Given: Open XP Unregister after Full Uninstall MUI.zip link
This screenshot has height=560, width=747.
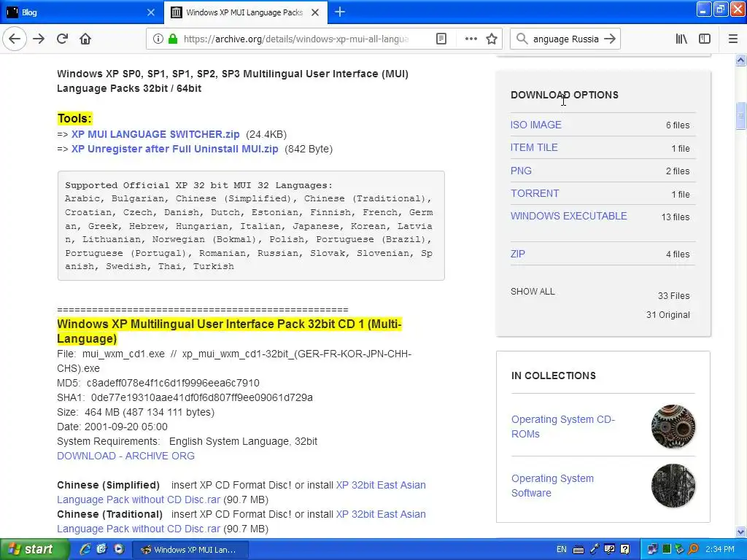Looking at the screenshot, I should (174, 149).
